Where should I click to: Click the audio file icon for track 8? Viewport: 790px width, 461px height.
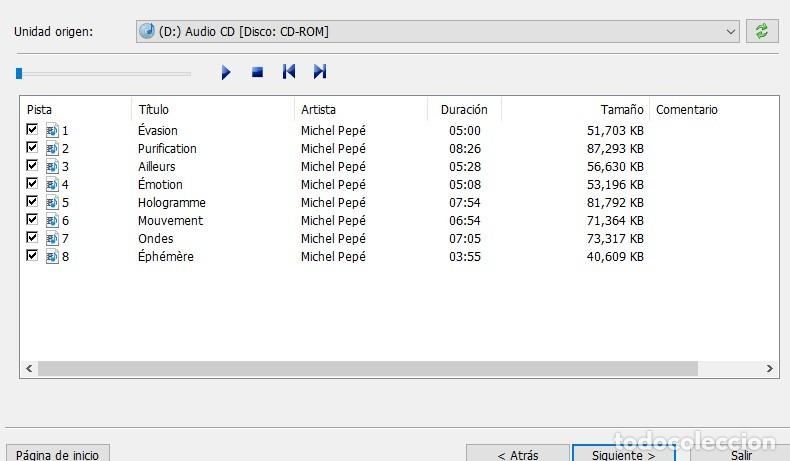tap(52, 256)
